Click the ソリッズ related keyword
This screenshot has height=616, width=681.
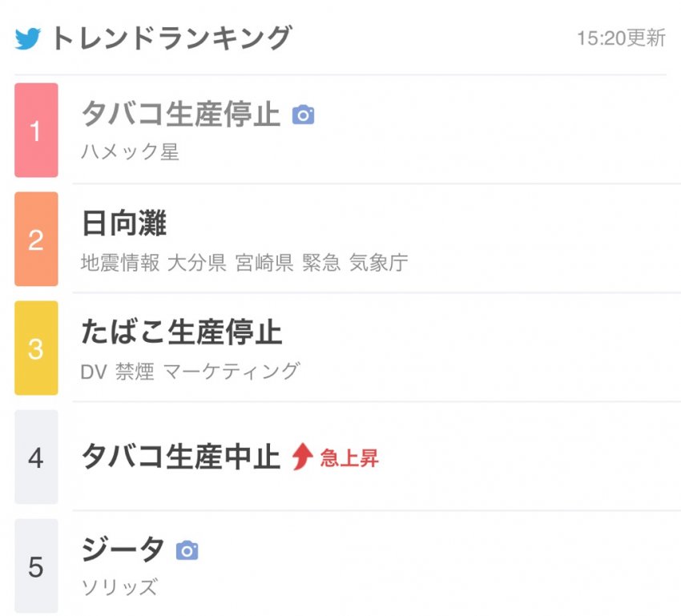coord(119,587)
